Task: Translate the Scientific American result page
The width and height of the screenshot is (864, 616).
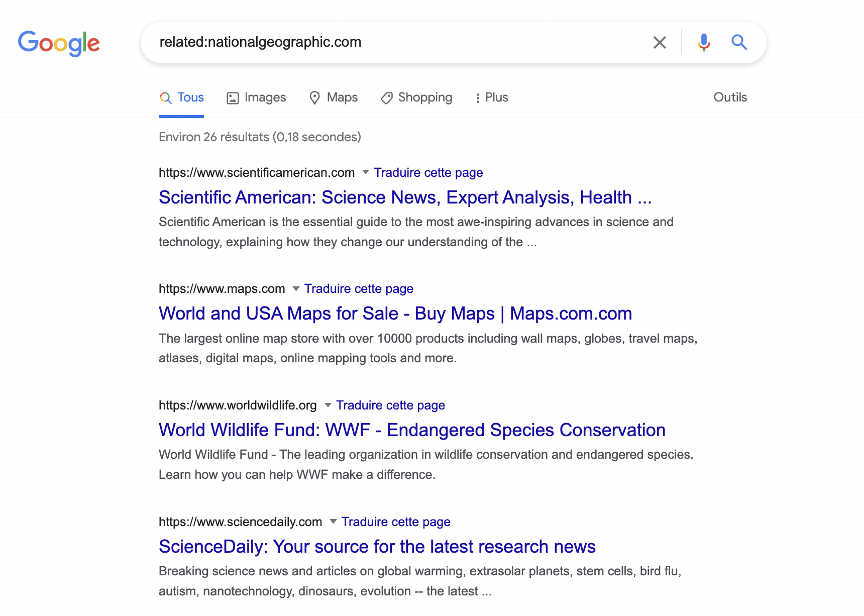Action: tap(428, 173)
